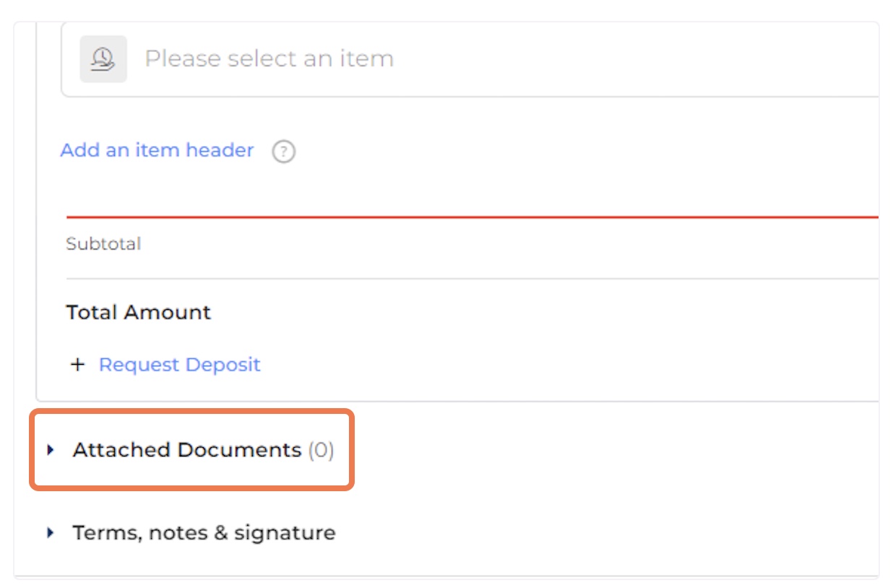Select the Terms, notes & signature title
893x588 pixels.
click(x=204, y=533)
